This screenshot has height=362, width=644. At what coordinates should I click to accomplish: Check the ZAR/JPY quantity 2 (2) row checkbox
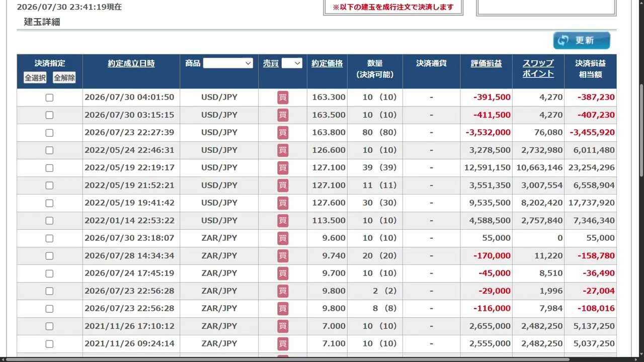point(49,291)
